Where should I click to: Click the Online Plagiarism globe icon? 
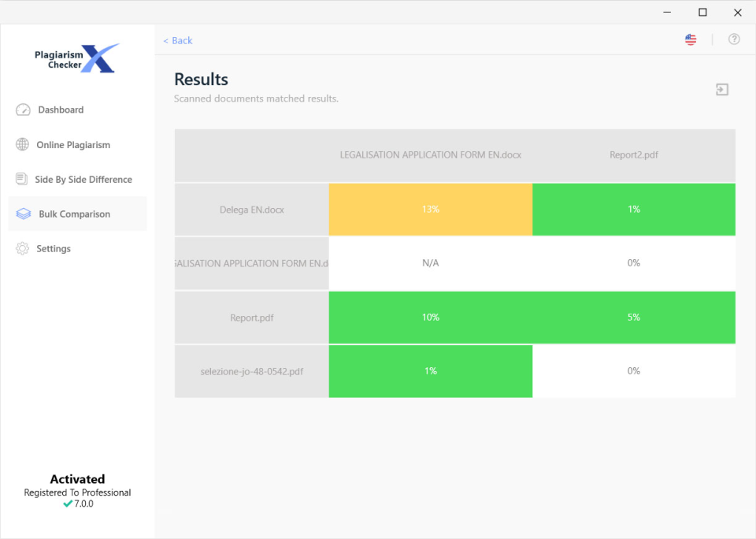tap(20, 144)
